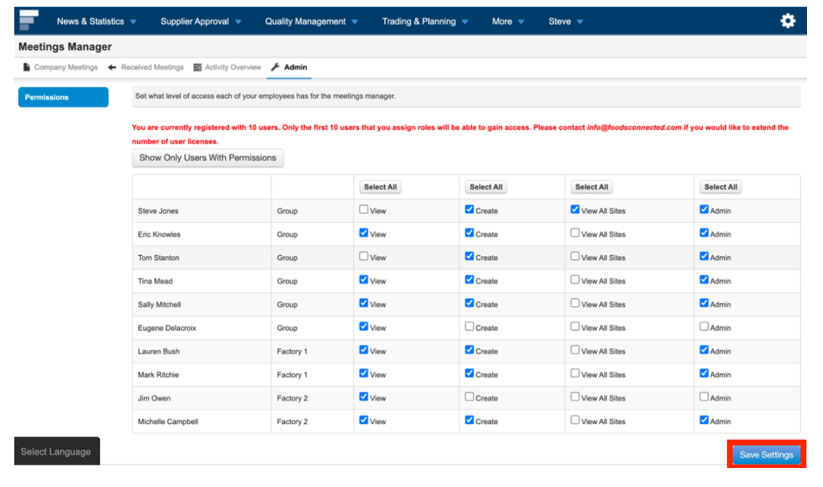823x487 pixels.
Task: Enable View All Sites for Lauren Bush
Action: pyautogui.click(x=575, y=350)
